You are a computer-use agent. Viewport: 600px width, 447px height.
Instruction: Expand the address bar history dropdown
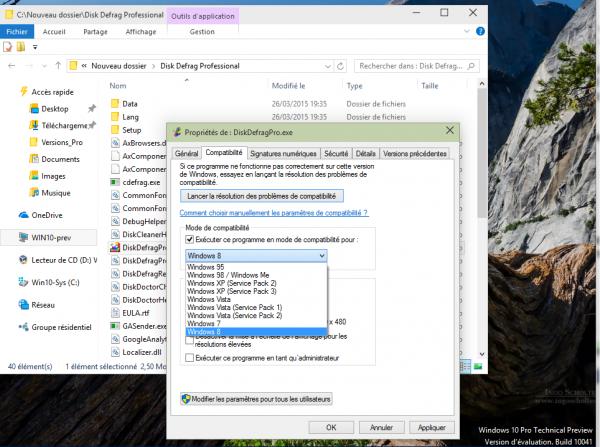click(328, 66)
